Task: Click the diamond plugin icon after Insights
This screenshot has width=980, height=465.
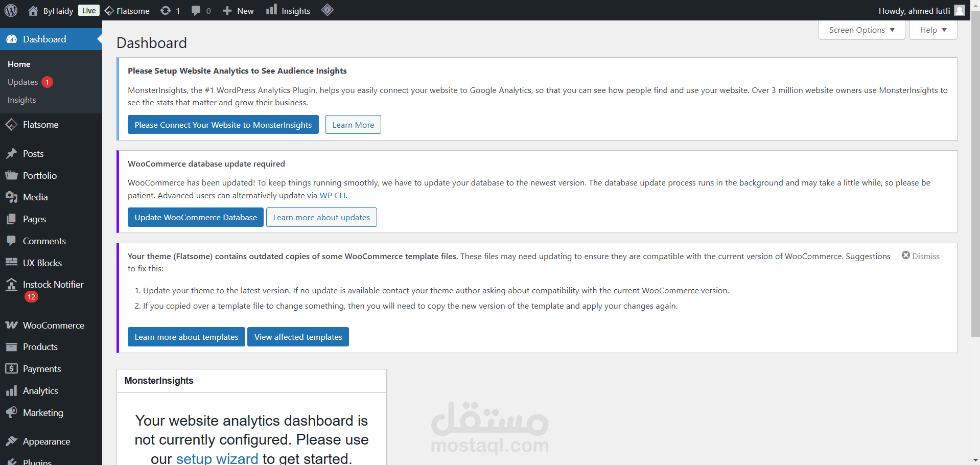Action: click(x=328, y=10)
